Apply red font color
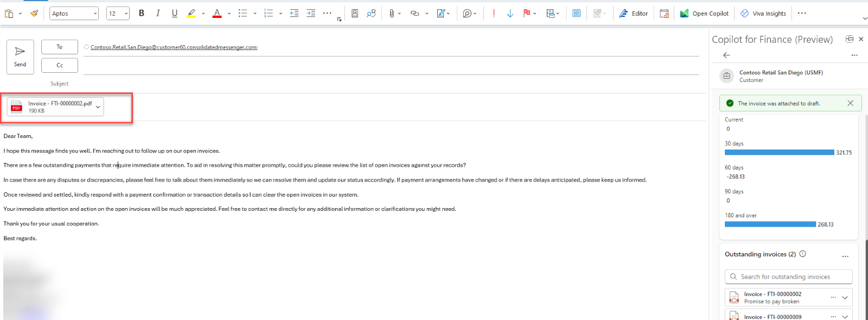This screenshot has width=868, height=320. [217, 14]
